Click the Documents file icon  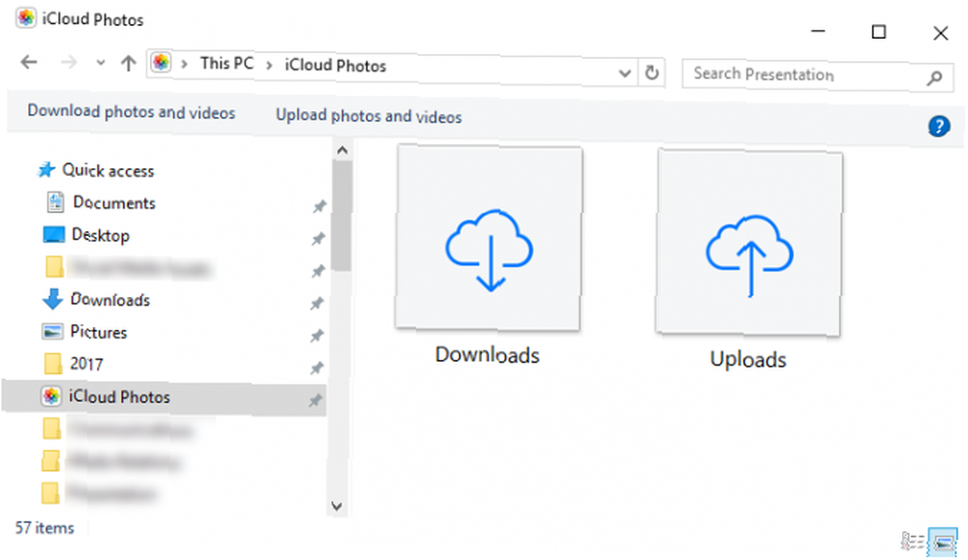point(55,202)
